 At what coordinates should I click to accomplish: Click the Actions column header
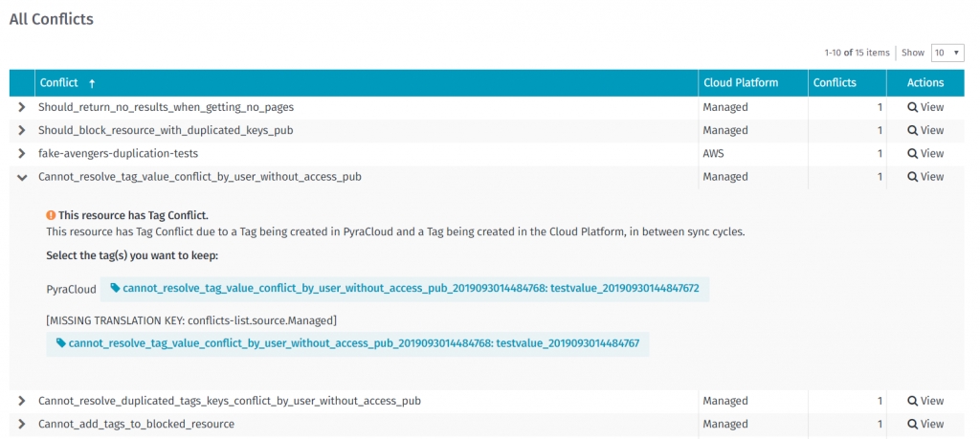924,83
